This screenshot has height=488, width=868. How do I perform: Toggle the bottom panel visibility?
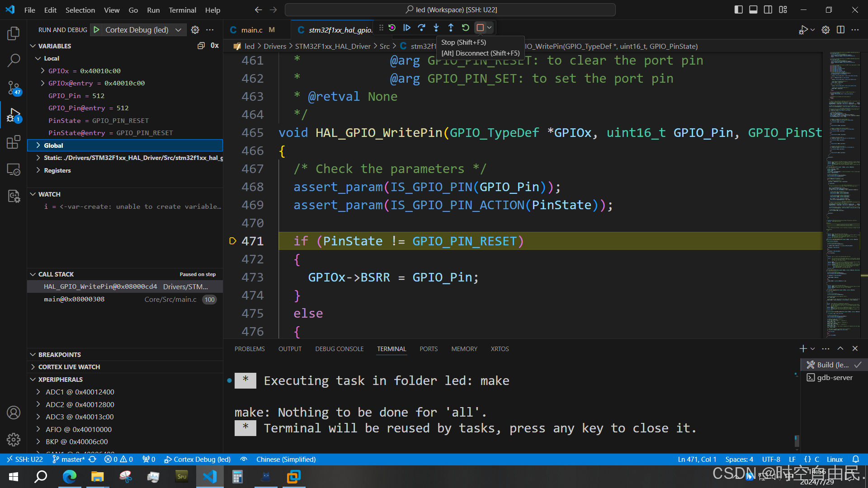pyautogui.click(x=753, y=9)
